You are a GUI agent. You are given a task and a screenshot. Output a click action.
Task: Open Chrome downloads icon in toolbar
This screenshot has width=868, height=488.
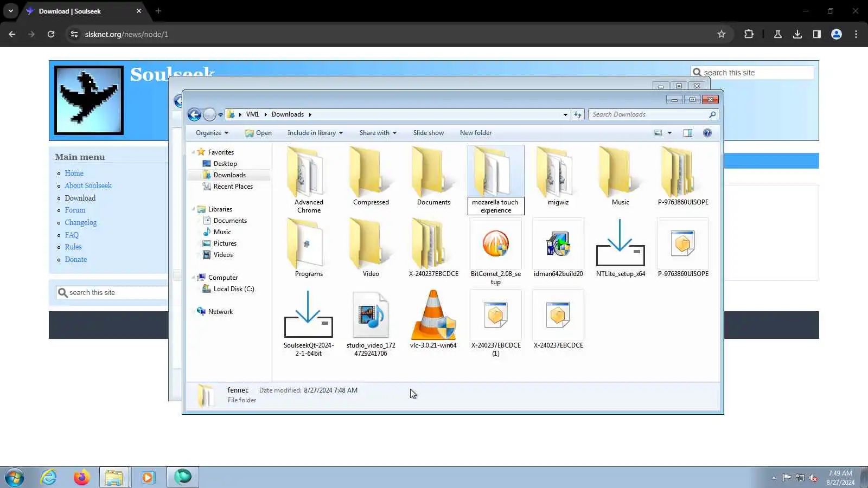(x=797, y=34)
